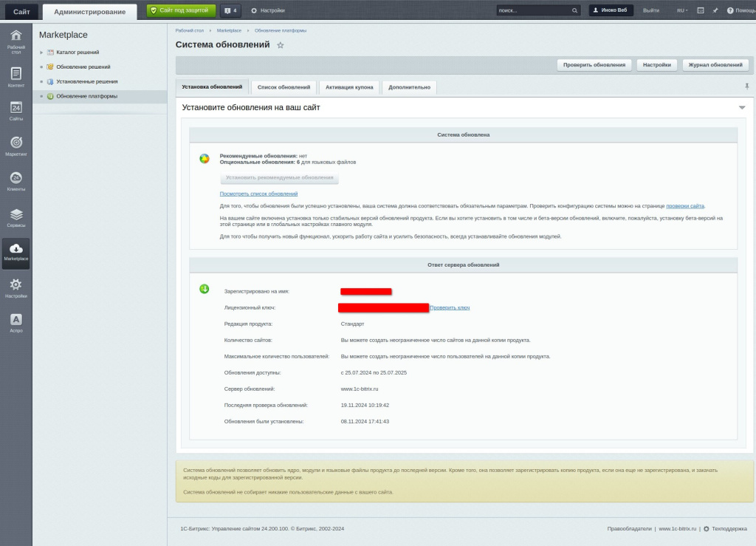
Task: Click the www.1c-bitrix.ru update server value
Action: 360,389
